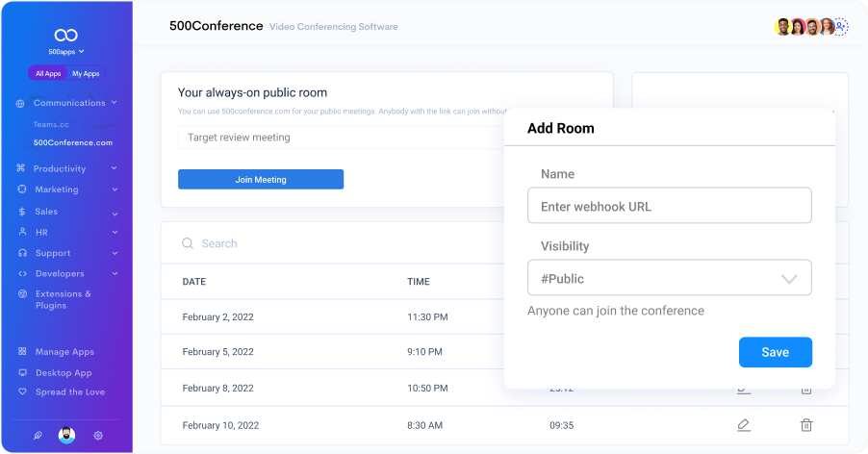This screenshot has height=454, width=868.
Task: Click the second team member avatar
Action: click(x=798, y=27)
